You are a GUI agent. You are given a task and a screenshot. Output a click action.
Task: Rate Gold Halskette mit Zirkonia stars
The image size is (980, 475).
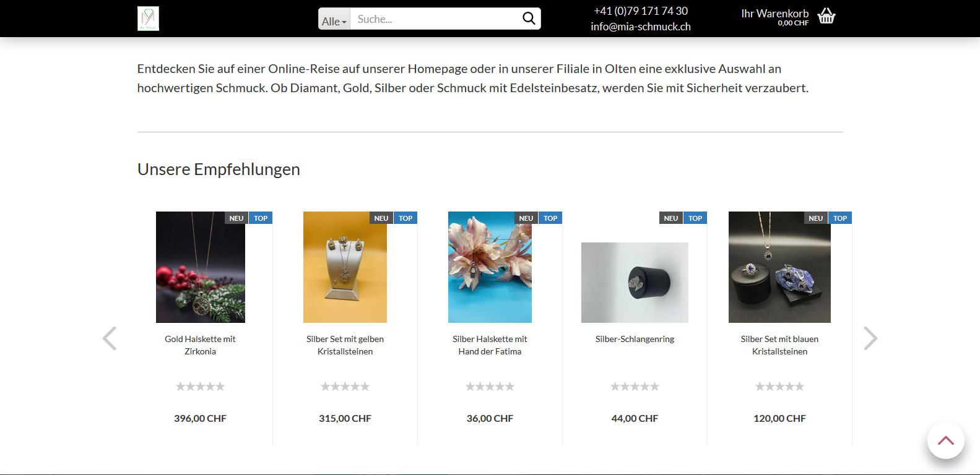point(200,387)
